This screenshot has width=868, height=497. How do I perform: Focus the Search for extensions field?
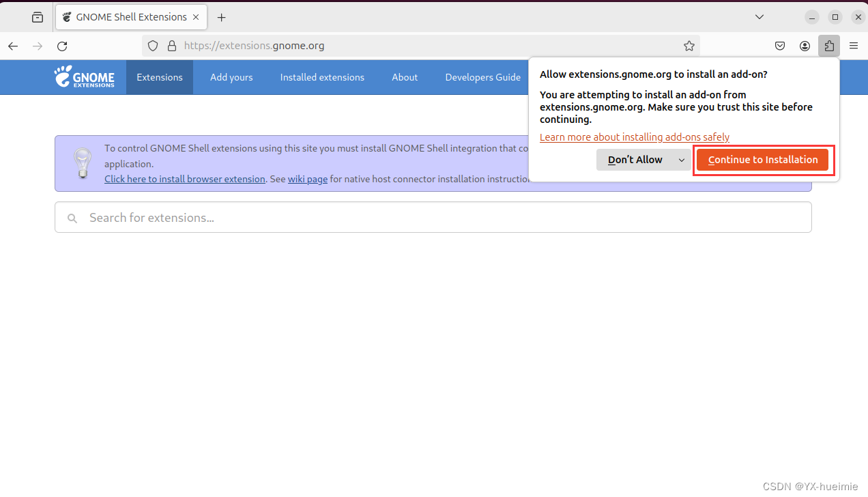point(433,217)
